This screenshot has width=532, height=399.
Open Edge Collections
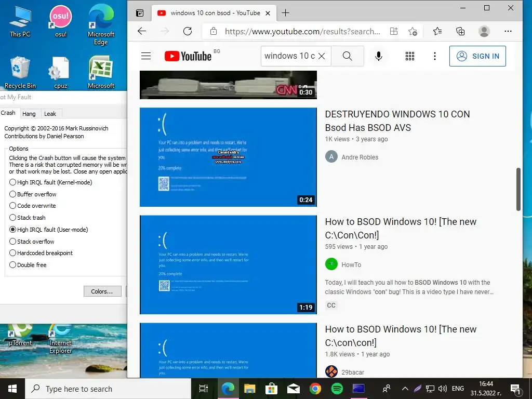(x=460, y=31)
